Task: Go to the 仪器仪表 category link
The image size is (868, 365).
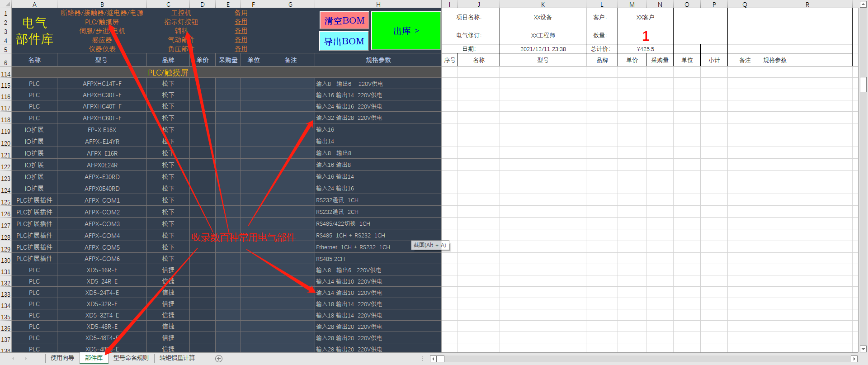Action: (x=102, y=49)
